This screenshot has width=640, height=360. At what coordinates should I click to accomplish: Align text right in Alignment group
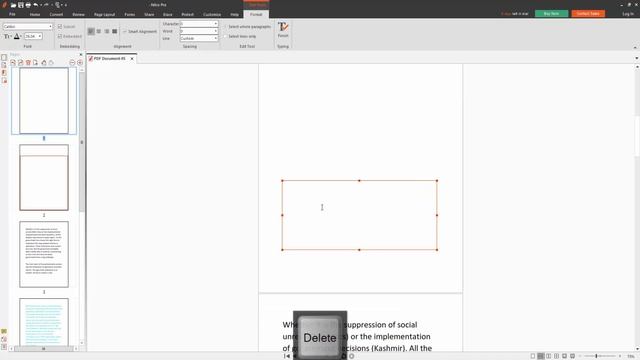[107, 31]
